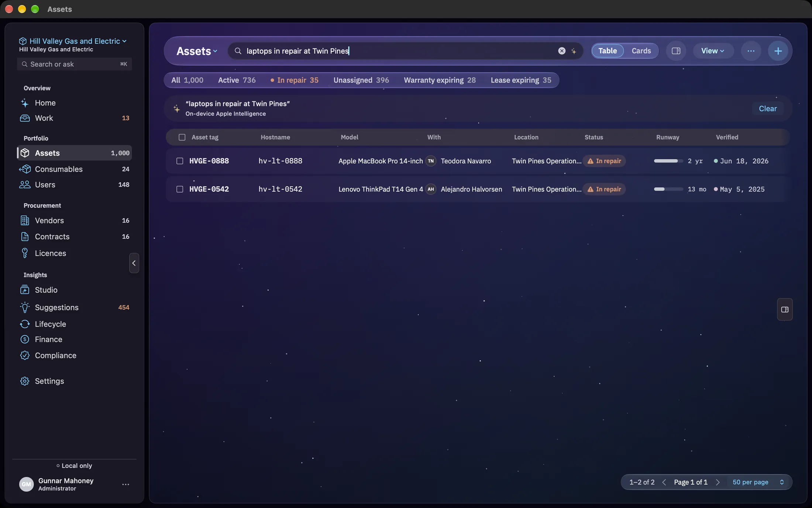This screenshot has height=508, width=812.
Task: Open Vendors under Procurement
Action: click(x=74, y=220)
